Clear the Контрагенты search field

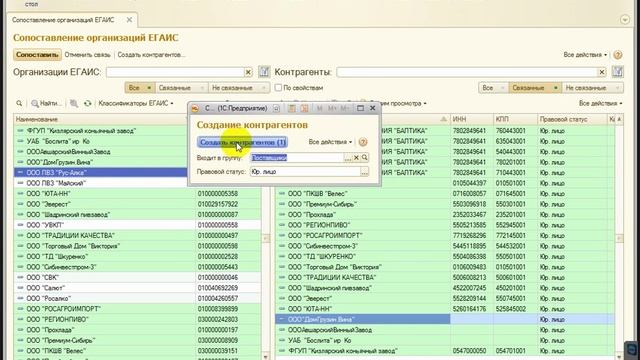[x=602, y=72]
